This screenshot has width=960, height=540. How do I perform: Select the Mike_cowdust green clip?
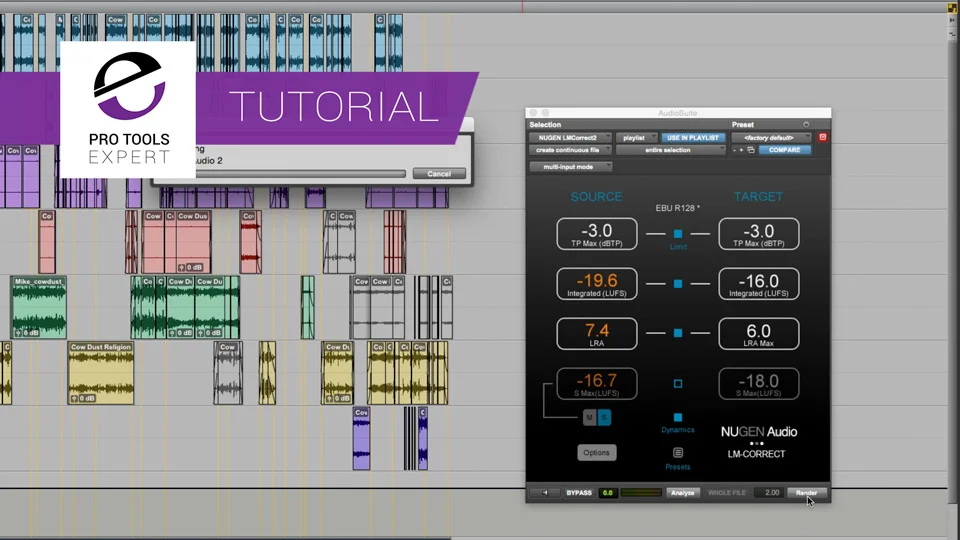pos(39,307)
